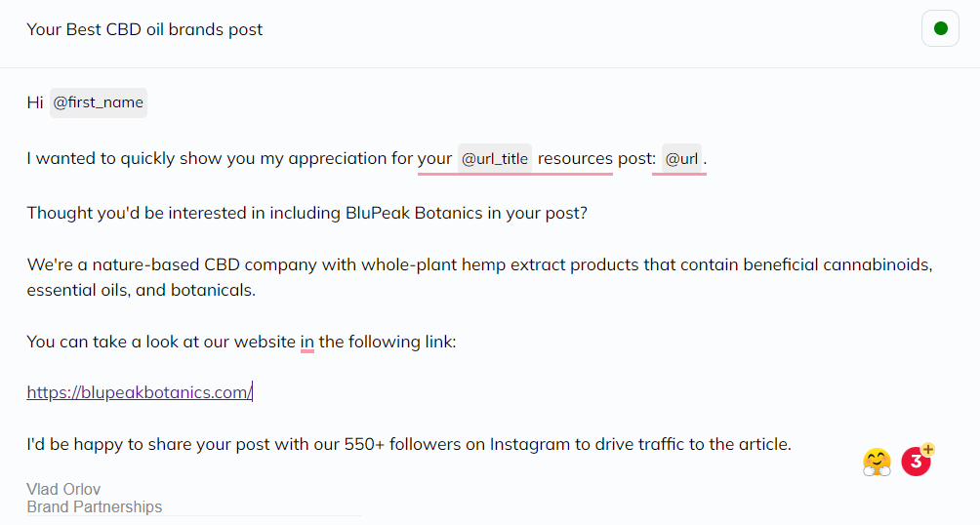This screenshot has height=525, width=980.
Task: Place cursor in Thought you'd be interested sentence
Action: point(306,213)
